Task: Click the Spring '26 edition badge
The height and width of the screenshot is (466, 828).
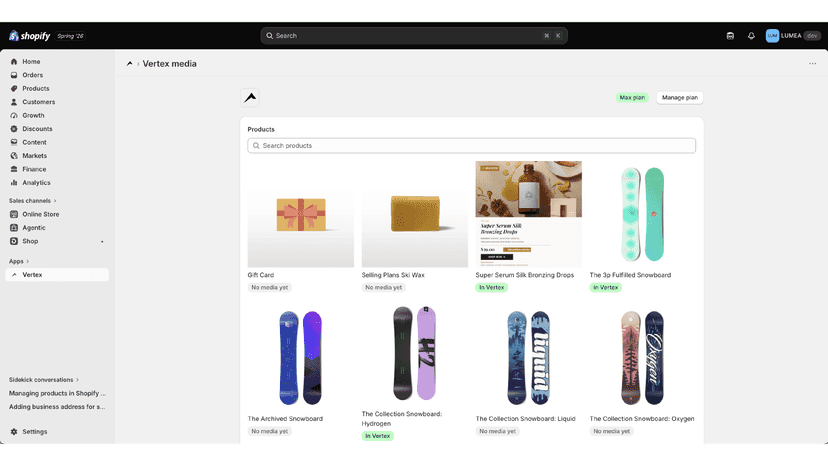Action: [x=71, y=36]
